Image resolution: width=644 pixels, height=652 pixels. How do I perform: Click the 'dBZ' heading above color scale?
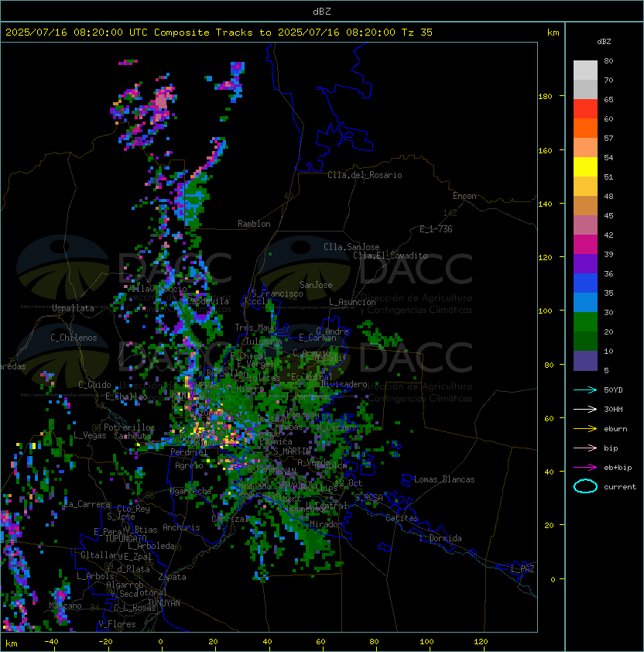[604, 42]
